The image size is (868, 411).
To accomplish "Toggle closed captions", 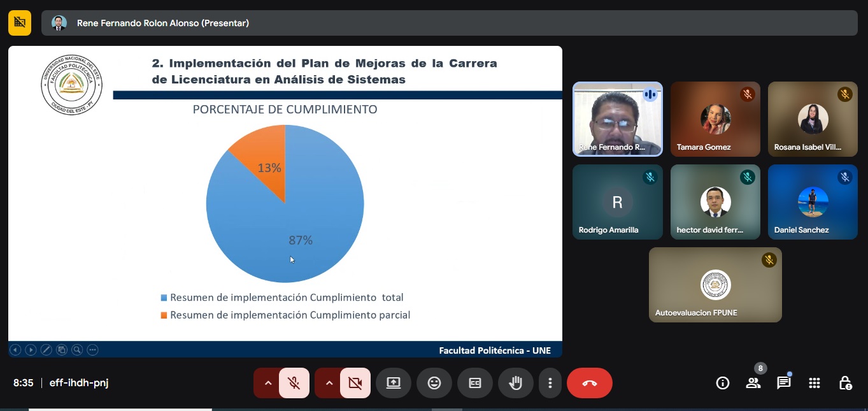I will tap(475, 383).
